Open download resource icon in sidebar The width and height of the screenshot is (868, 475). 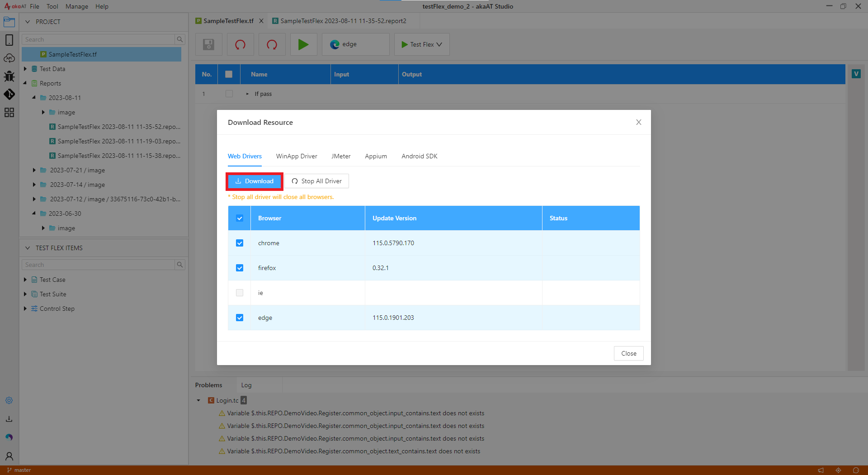click(9, 419)
